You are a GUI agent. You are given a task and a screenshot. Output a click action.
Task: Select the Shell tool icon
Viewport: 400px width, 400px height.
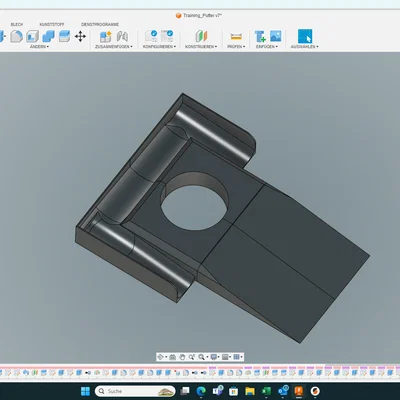32,36
